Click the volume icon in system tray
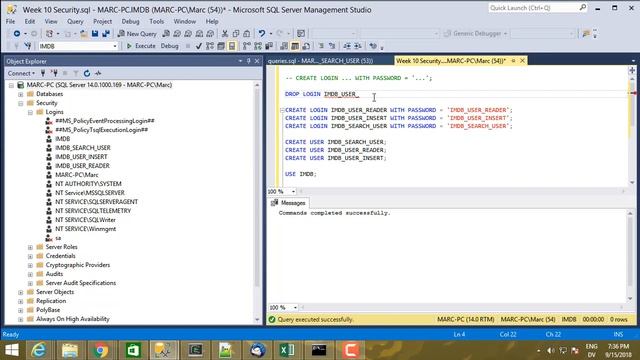640x360 pixels. click(x=551, y=350)
